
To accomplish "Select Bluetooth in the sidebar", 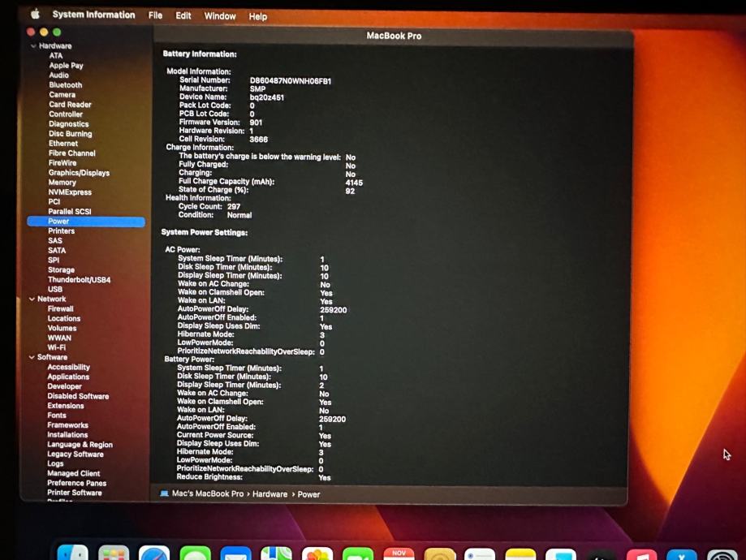I will [66, 85].
